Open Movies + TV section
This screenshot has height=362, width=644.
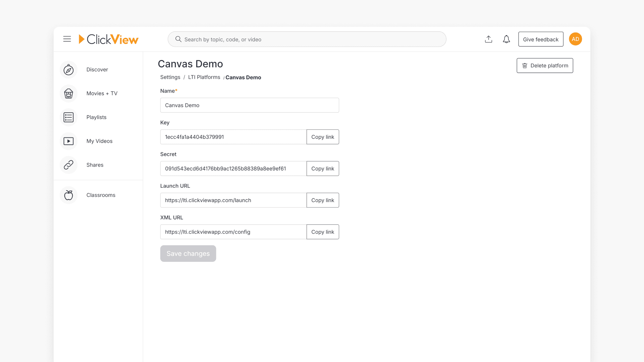coord(102,94)
